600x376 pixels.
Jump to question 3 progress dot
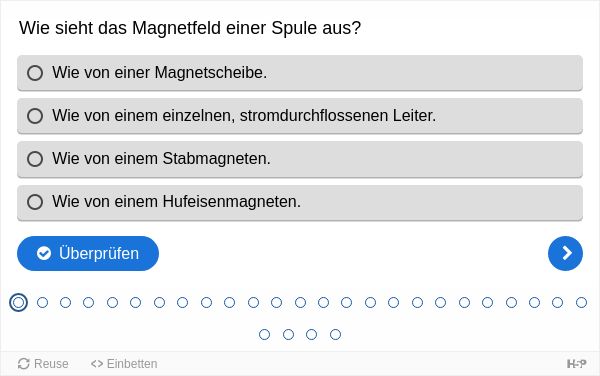pos(65,303)
